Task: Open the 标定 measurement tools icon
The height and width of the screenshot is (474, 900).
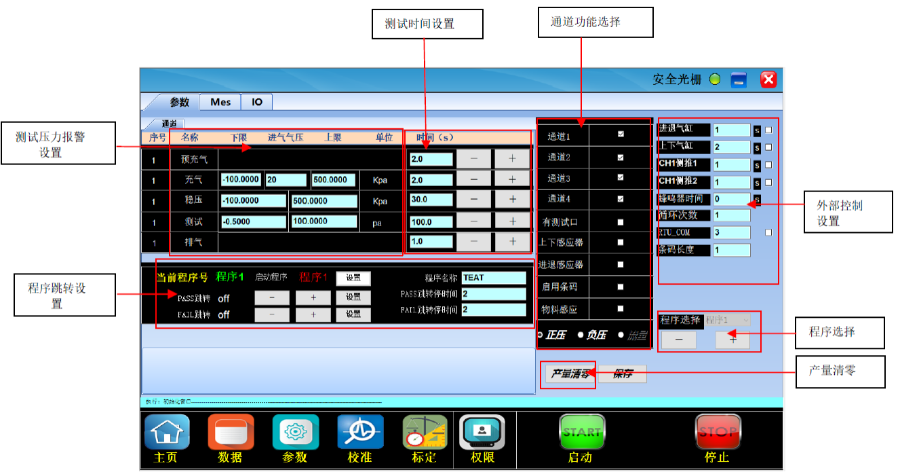Action: (x=424, y=433)
